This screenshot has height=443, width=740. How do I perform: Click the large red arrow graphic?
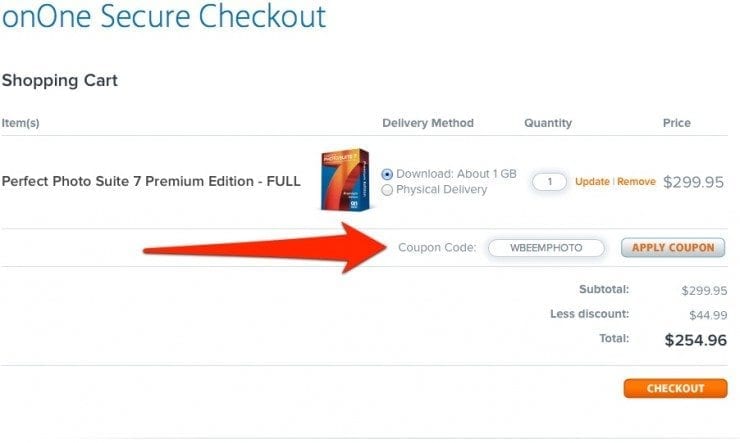point(264,248)
